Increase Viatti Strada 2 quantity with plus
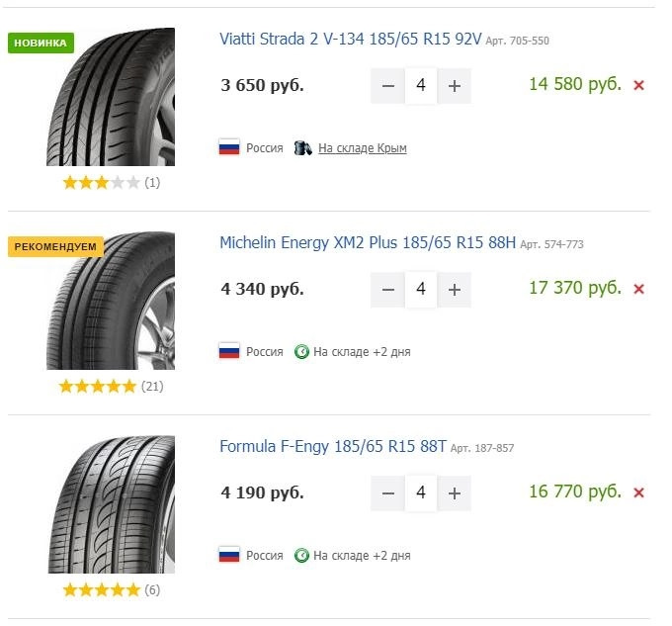The image size is (672, 626). 455,86
